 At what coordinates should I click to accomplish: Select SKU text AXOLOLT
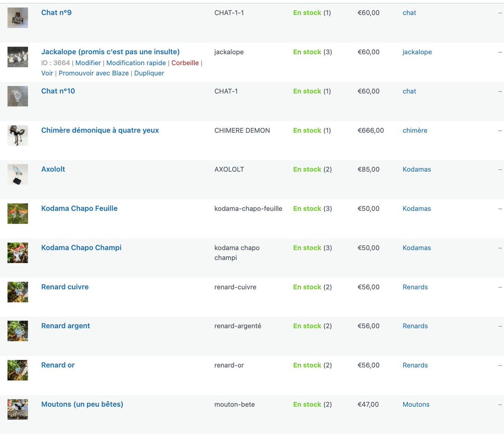tap(229, 169)
